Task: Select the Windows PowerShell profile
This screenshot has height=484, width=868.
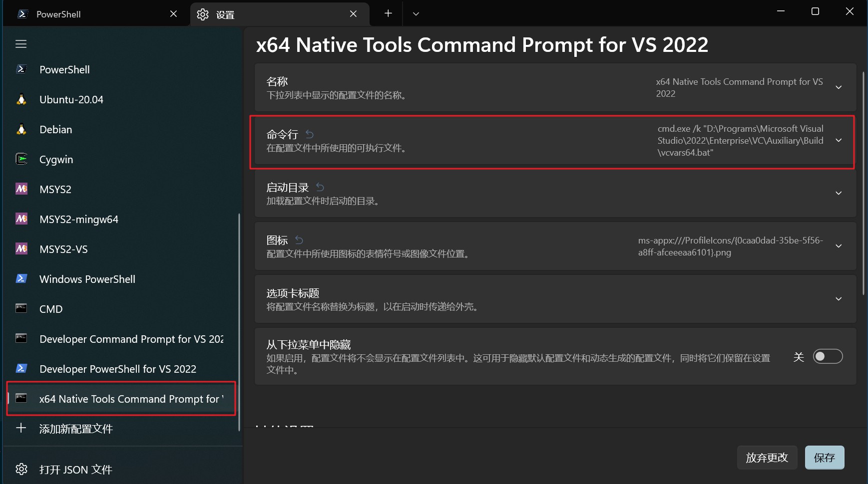Action: click(x=121, y=279)
